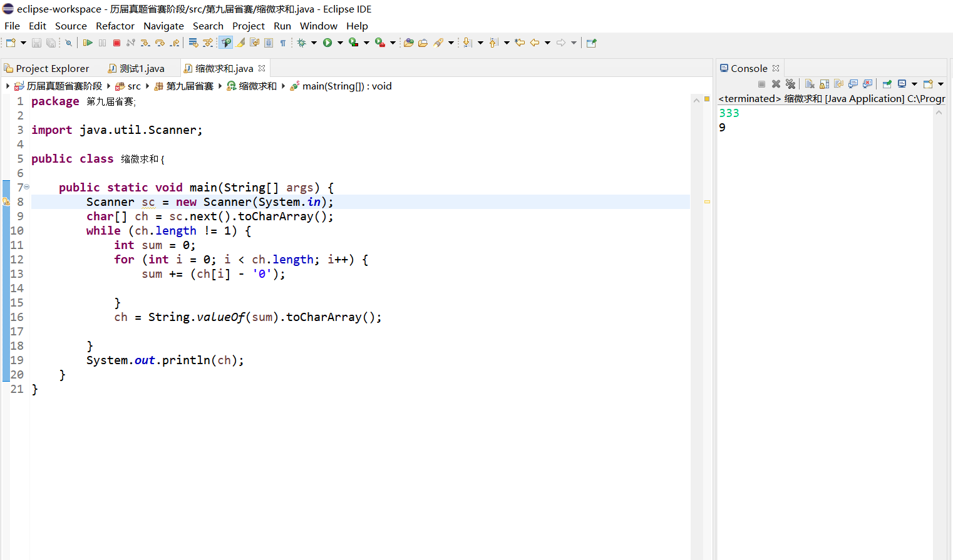This screenshot has width=953, height=560.
Task: Open the Run configurations dropdown arrow
Action: [x=340, y=43]
